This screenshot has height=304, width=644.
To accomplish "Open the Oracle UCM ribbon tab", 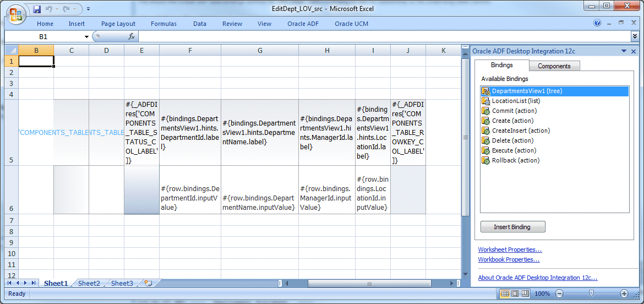I will [x=352, y=24].
